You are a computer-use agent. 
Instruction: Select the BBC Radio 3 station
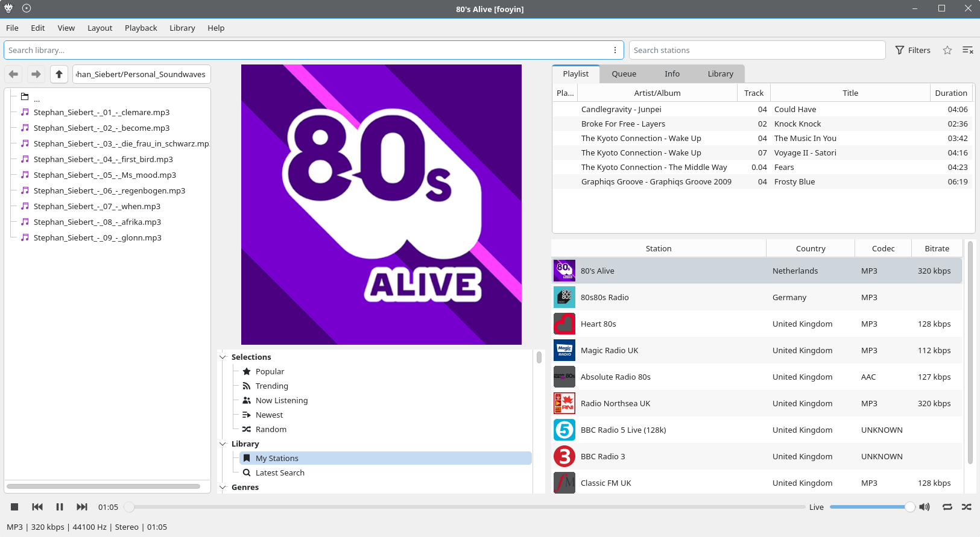pyautogui.click(x=757, y=456)
